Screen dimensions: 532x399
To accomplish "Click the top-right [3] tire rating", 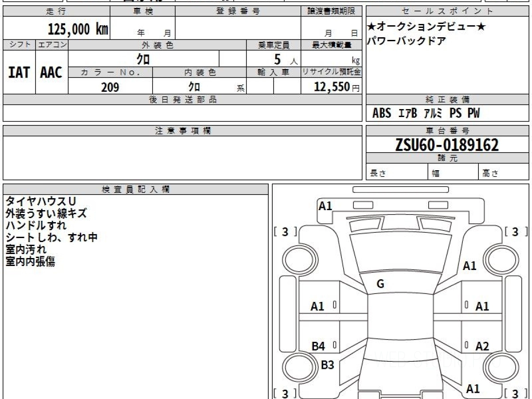I will (x=515, y=231).
